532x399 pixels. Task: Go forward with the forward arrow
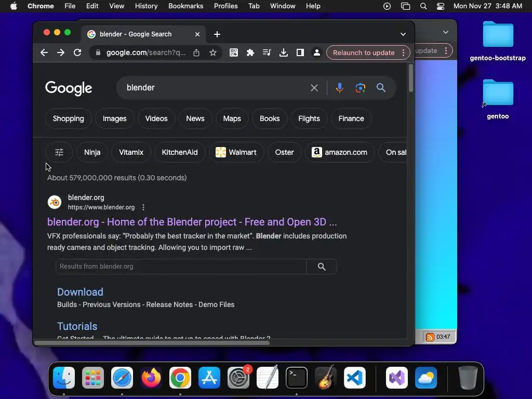point(61,52)
